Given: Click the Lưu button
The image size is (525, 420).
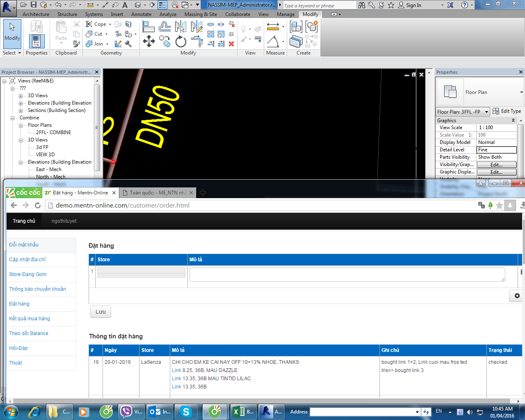Looking at the screenshot, I should click(100, 312).
